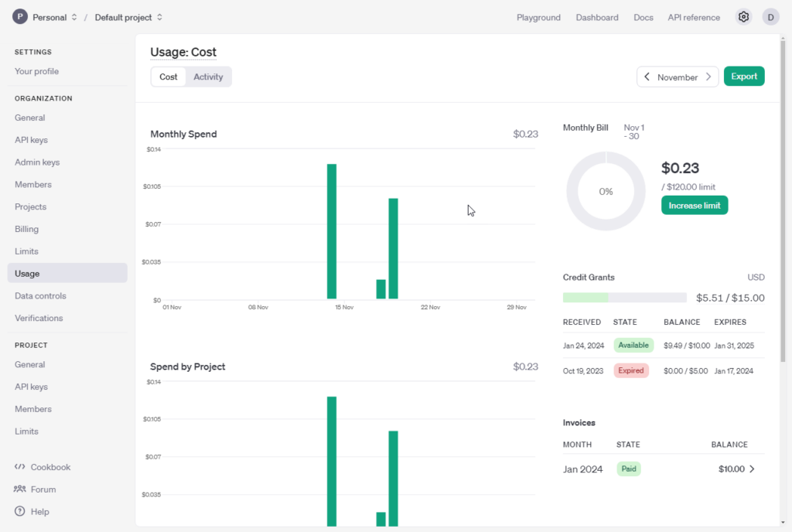Click the Personal organization avatar P
792x532 pixels.
tap(19, 17)
